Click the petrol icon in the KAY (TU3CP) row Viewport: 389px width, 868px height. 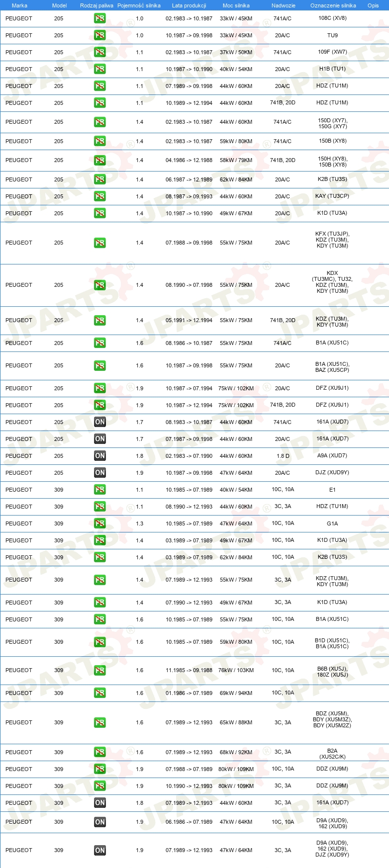[100, 196]
